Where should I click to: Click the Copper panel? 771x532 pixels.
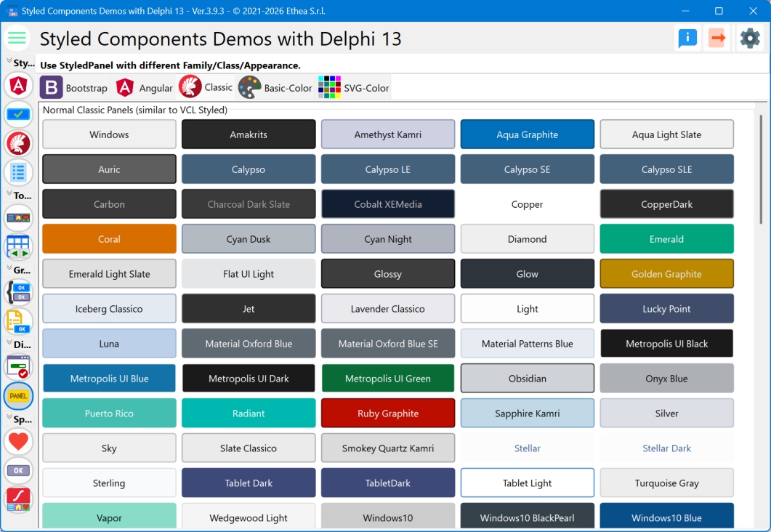click(x=527, y=204)
